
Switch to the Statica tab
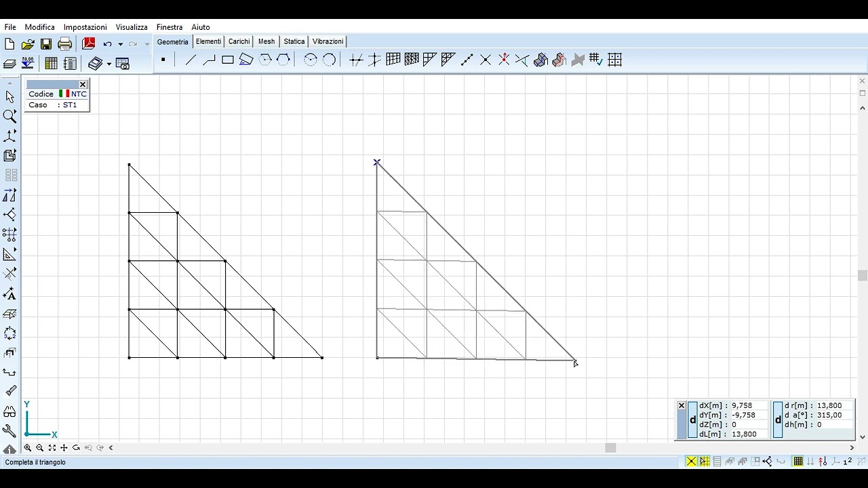coord(294,41)
